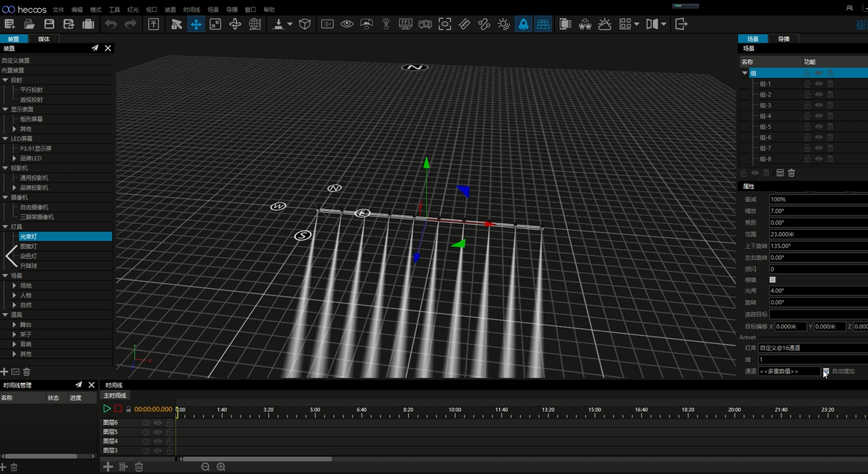The width and height of the screenshot is (868, 474).
Task: Click the calculator icon below scene list
Action: click(780, 173)
